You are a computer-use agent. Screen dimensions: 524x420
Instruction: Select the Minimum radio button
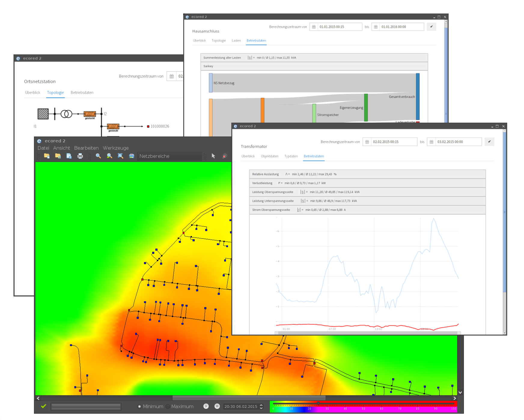pyautogui.click(x=139, y=406)
